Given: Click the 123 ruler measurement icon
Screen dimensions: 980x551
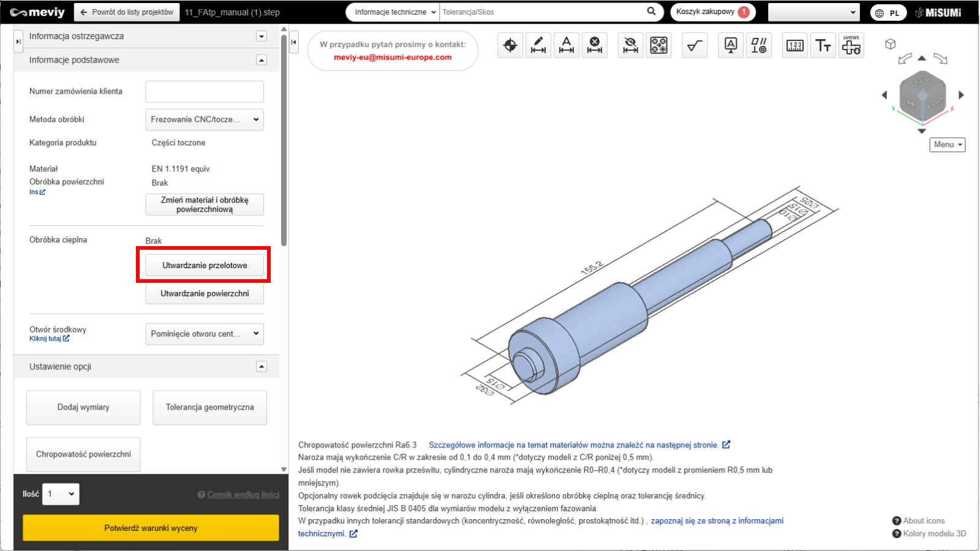Looking at the screenshot, I should pos(795,45).
